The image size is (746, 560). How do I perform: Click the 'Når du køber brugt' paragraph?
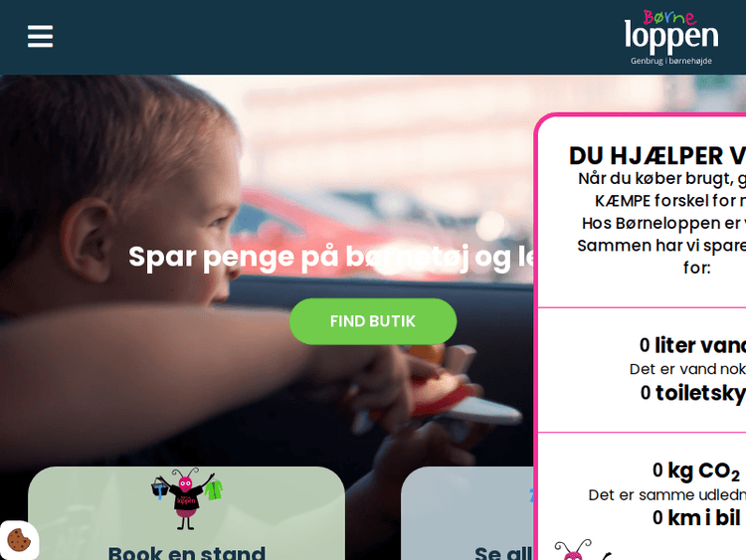(x=661, y=223)
